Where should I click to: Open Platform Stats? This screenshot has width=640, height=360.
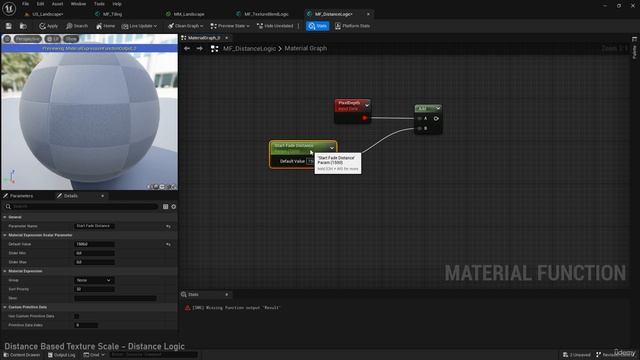pos(353,26)
